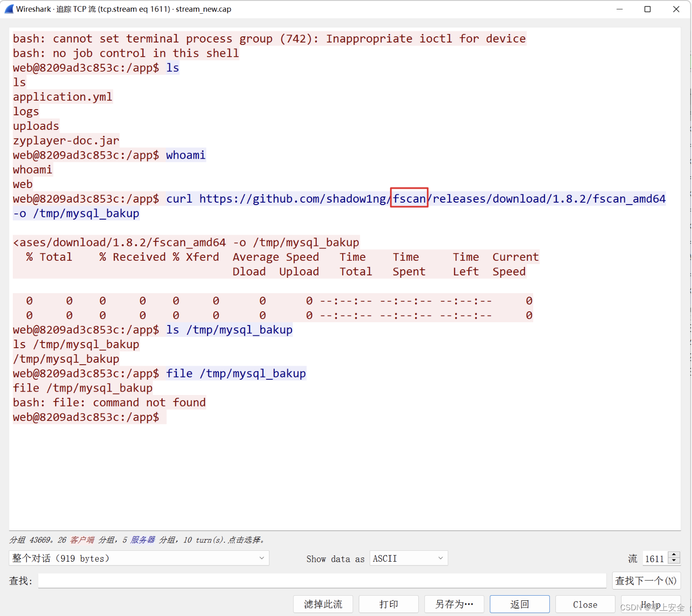Click the 滤掉此流 filter out stream button
692x616 pixels.
323,604
